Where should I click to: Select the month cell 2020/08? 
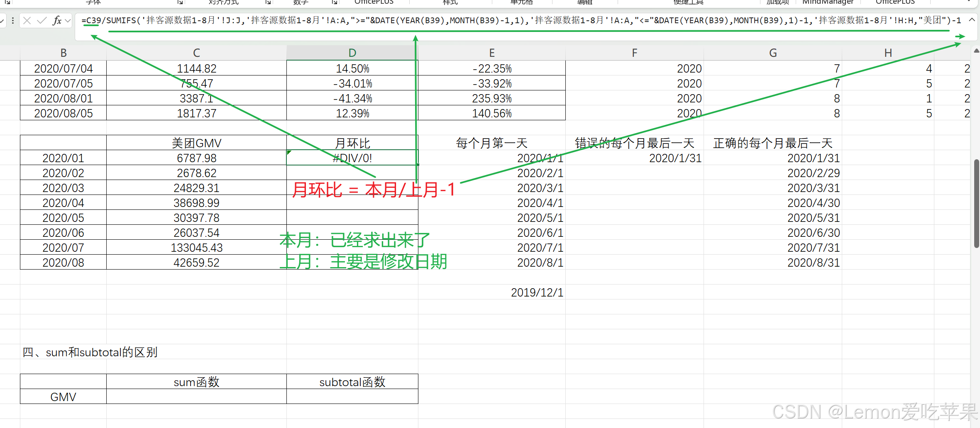pos(63,262)
